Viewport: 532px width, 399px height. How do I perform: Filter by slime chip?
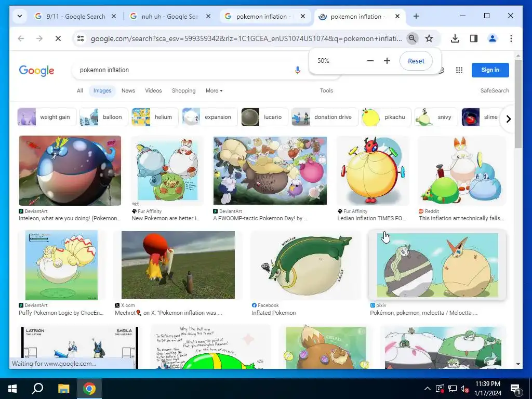click(481, 117)
